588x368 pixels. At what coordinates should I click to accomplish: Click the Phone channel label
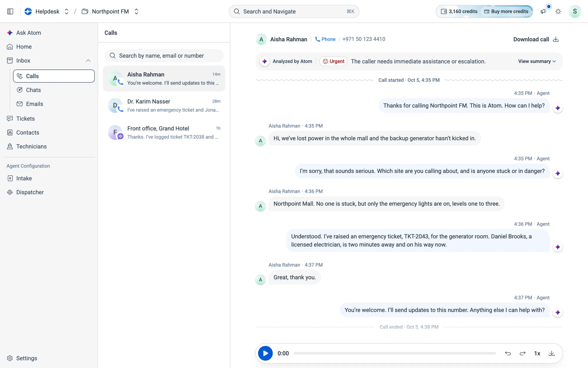point(325,39)
